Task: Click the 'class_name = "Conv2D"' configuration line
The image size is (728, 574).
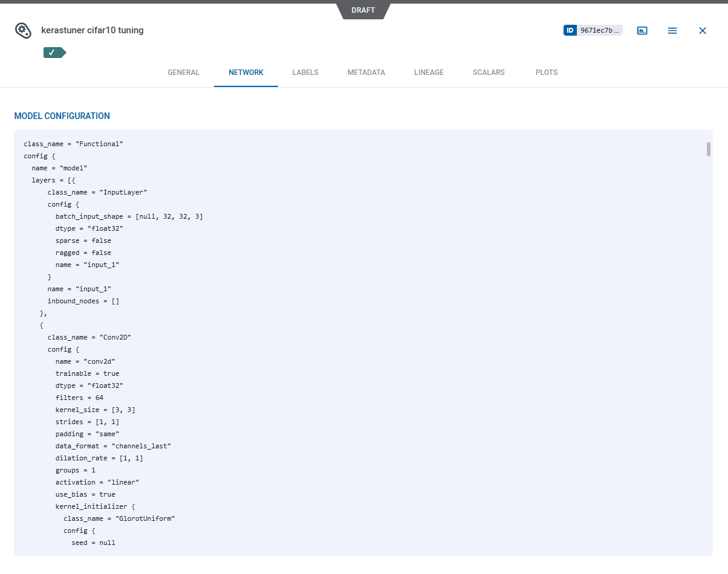Action: [x=89, y=337]
